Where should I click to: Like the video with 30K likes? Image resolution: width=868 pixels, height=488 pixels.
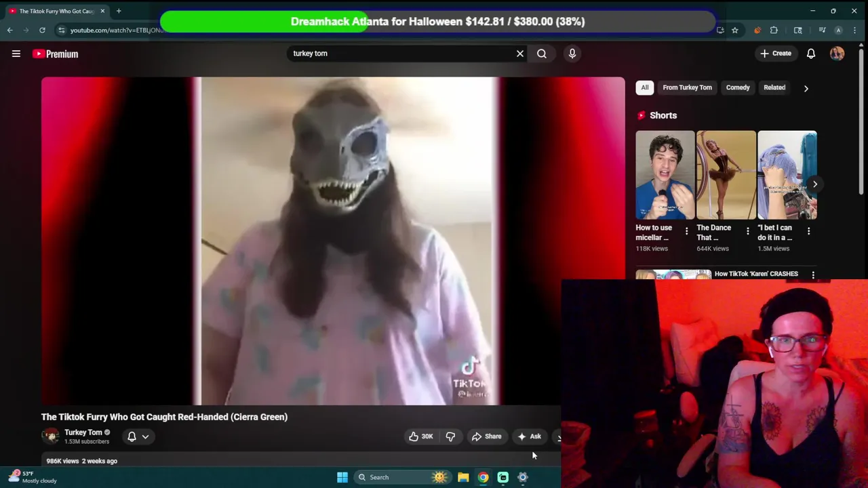tap(420, 436)
